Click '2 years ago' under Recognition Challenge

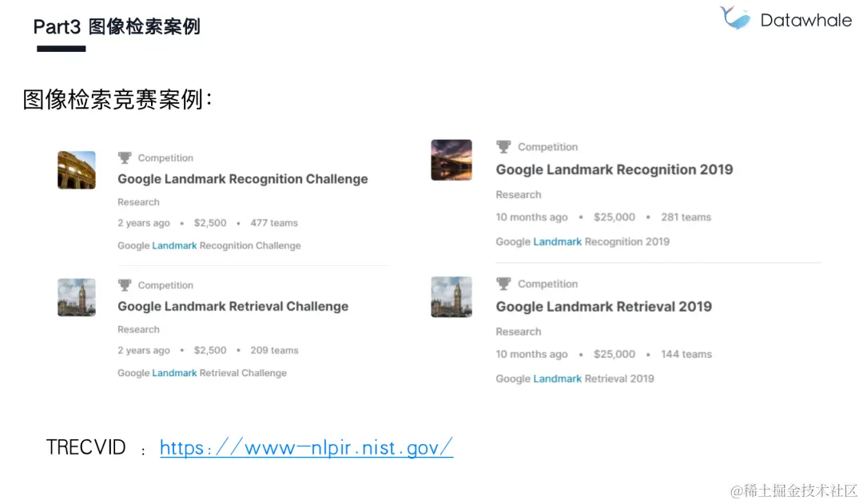[144, 223]
